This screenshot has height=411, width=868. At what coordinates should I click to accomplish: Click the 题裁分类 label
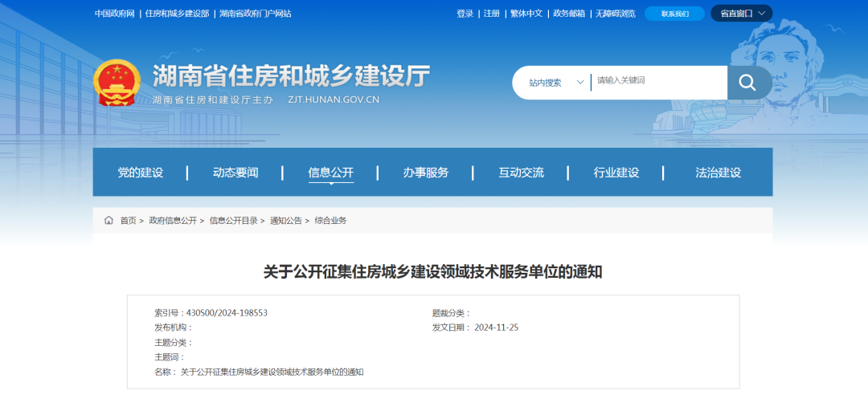[x=451, y=313]
